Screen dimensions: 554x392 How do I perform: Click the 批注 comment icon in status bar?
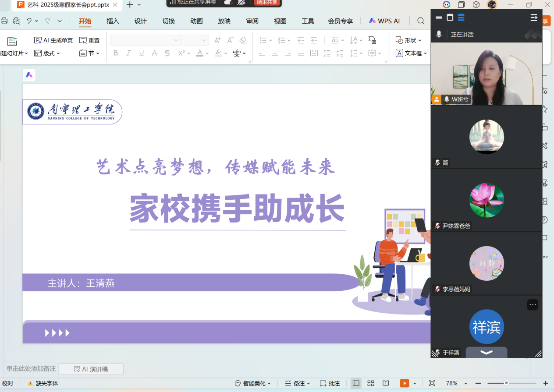323,383
